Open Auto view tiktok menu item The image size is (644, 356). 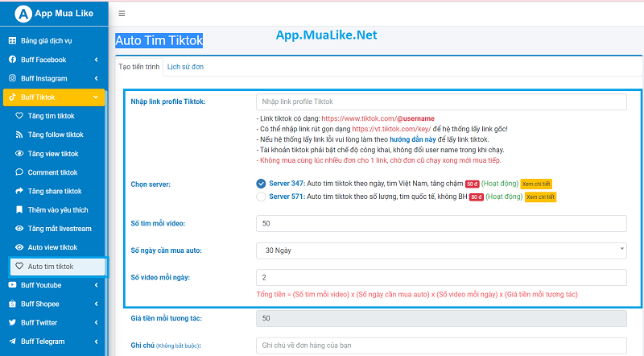tap(54, 247)
